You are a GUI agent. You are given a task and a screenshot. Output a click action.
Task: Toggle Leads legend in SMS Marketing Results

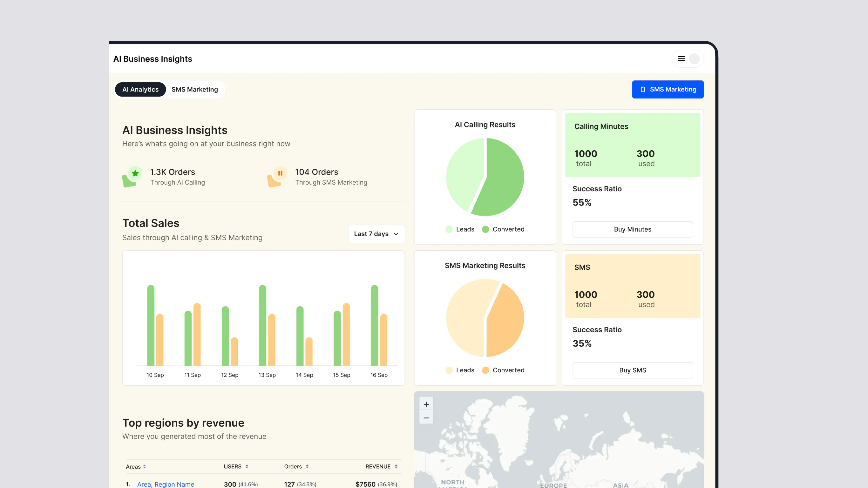pyautogui.click(x=460, y=370)
